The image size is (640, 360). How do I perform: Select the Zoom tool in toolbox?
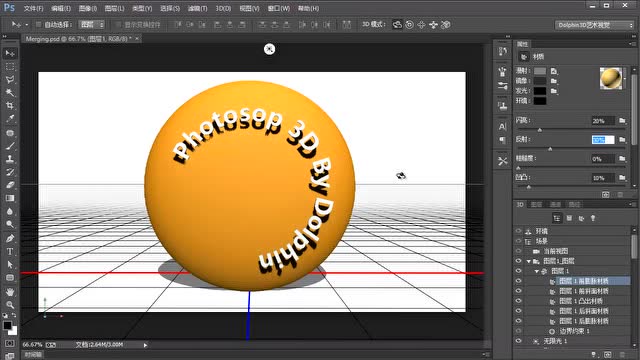(10, 304)
